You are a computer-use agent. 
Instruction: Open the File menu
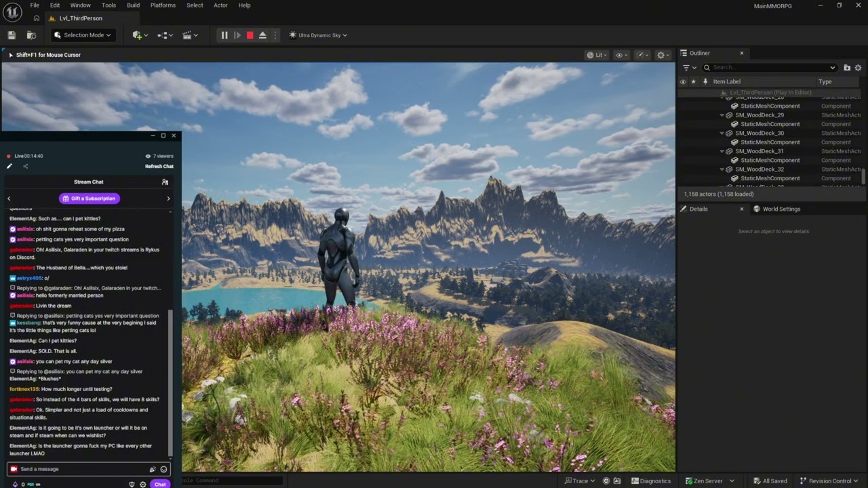35,5
